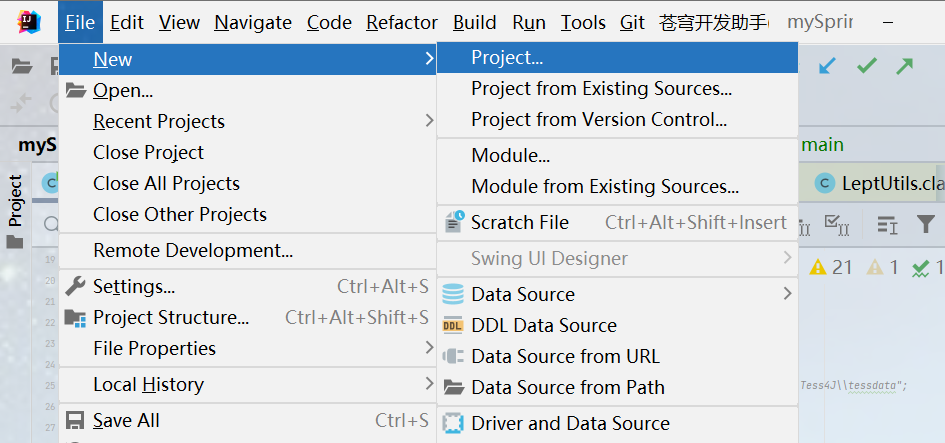
Task: Click the main Git branch label
Action: point(823,145)
